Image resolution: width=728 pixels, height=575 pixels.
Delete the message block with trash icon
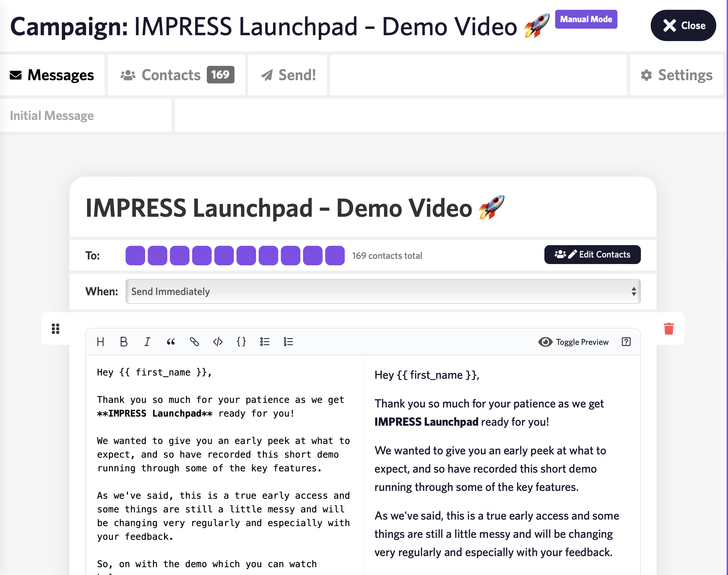[x=669, y=329]
